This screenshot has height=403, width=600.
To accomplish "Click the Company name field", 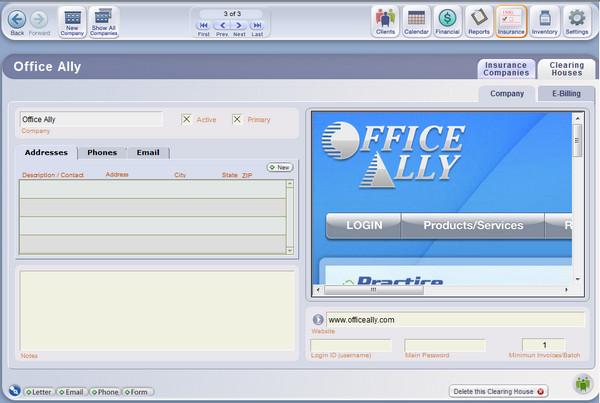I will (91, 119).
